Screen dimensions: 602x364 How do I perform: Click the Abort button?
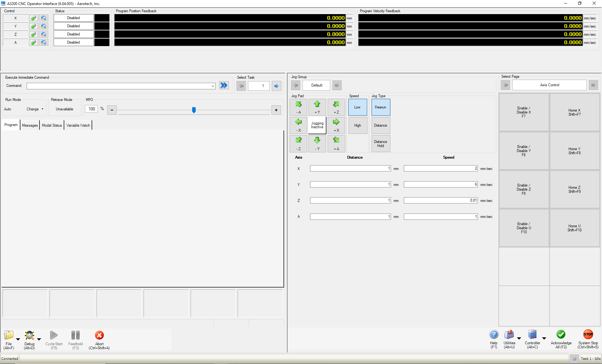99,340
